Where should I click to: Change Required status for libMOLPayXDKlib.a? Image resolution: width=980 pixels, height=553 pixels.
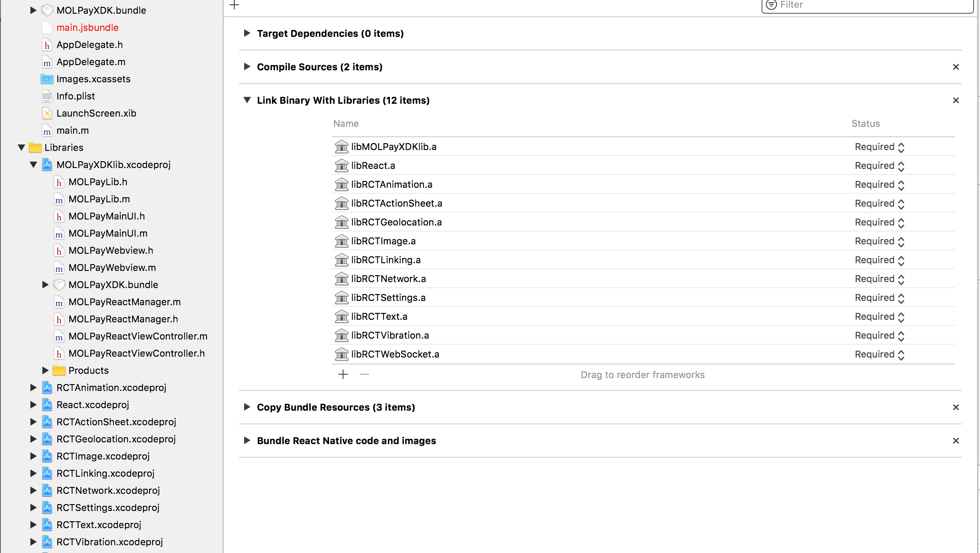[879, 147]
